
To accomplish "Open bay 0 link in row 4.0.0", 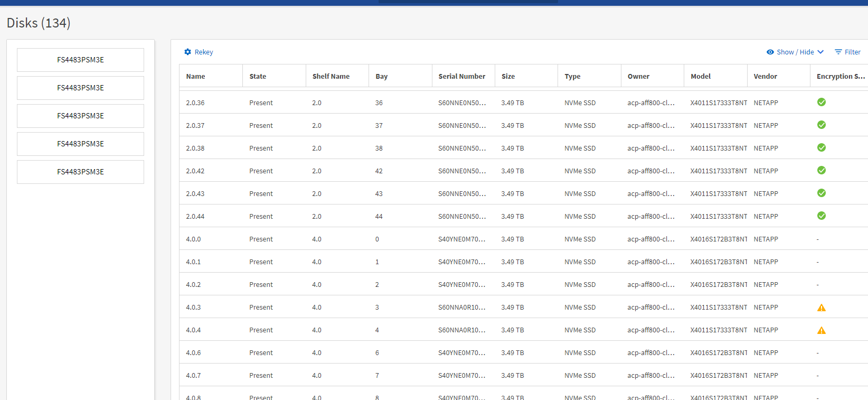I will click(377, 239).
